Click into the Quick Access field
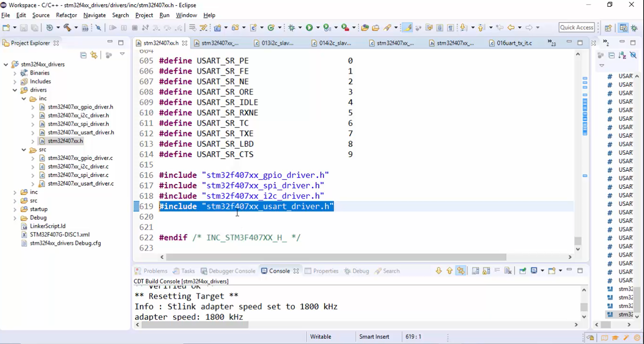The width and height of the screenshot is (644, 344). click(577, 28)
